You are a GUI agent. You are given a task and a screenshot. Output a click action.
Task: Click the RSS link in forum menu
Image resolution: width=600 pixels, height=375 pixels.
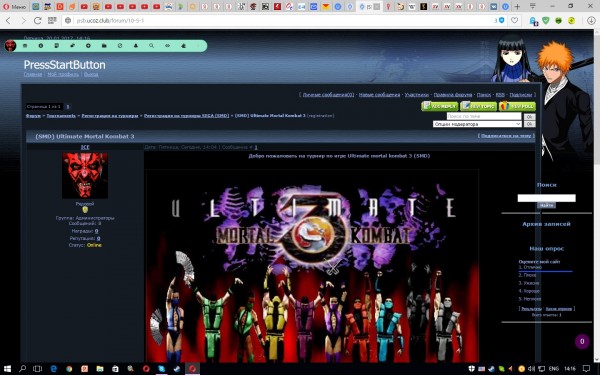click(x=500, y=95)
